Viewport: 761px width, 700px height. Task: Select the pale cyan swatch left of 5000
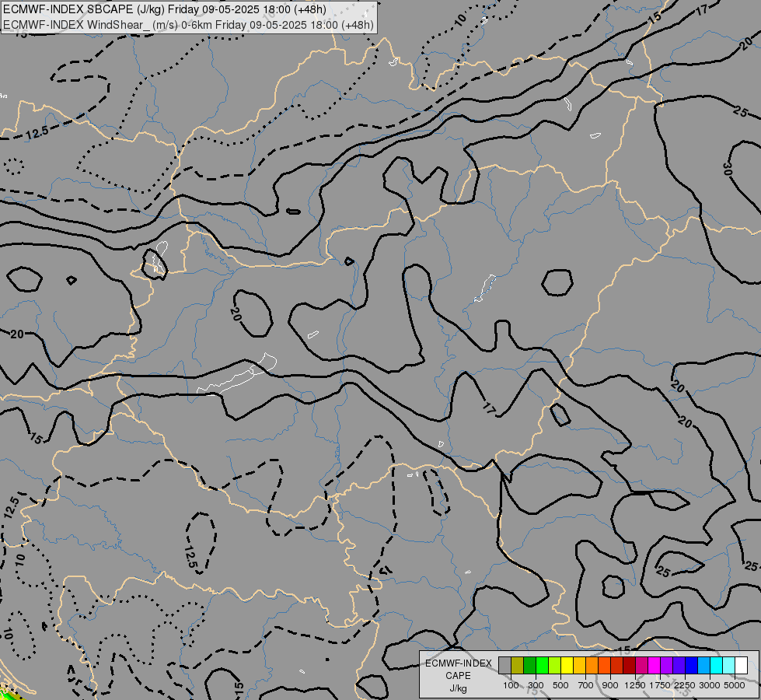(729, 666)
